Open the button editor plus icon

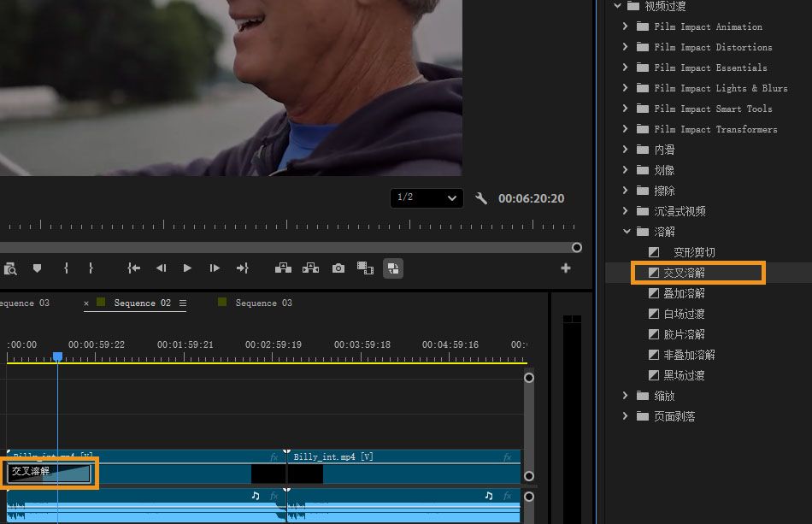point(565,268)
